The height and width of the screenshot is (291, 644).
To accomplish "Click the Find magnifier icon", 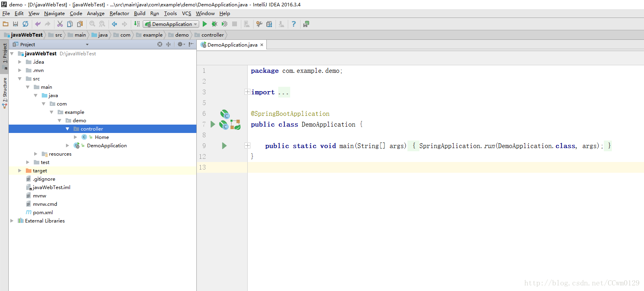I will point(92,24).
